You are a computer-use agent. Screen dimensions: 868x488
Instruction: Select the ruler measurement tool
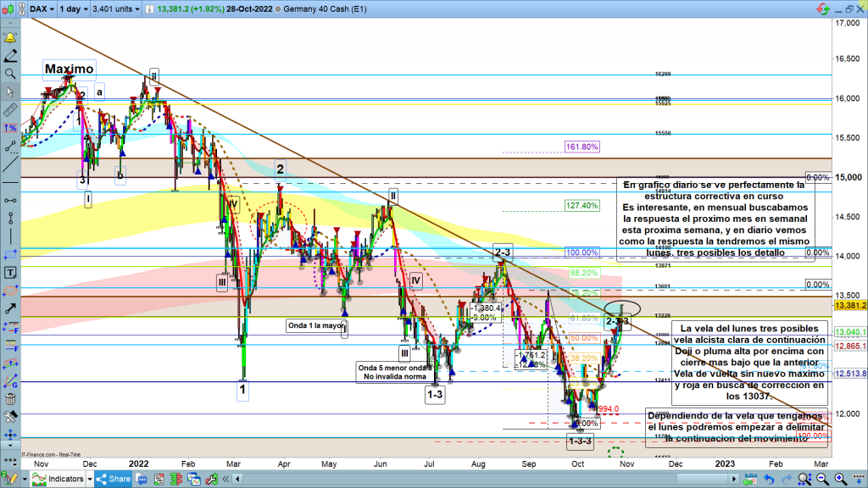coord(9,110)
